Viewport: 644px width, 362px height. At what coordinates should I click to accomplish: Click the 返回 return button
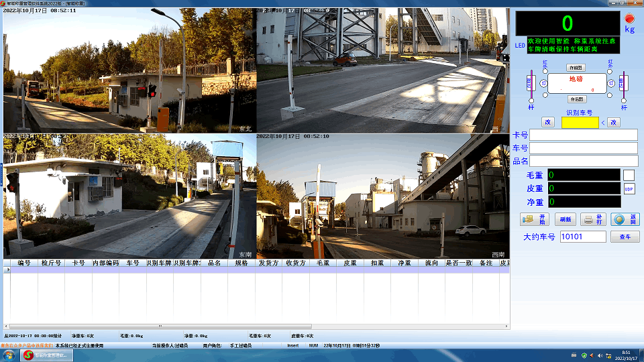625,219
